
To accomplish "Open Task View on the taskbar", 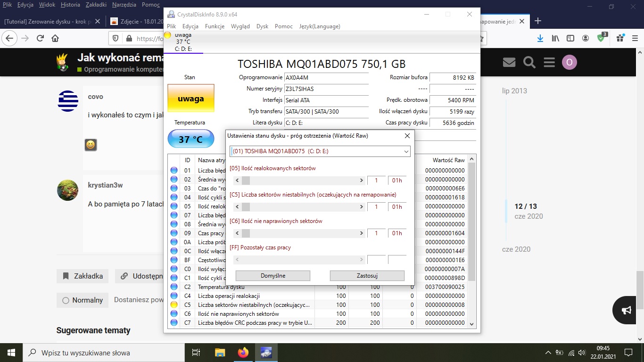I will coord(197,353).
